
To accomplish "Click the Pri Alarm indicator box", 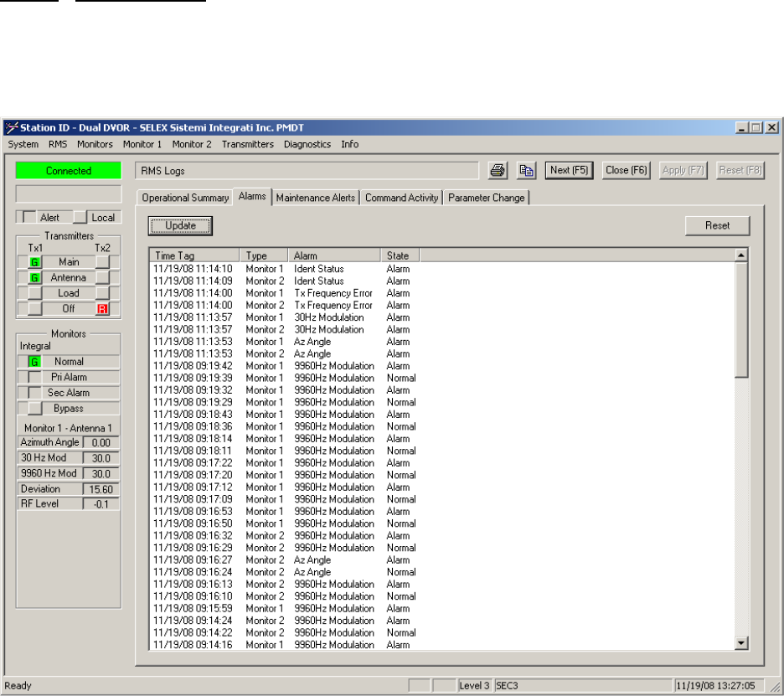I will (x=34, y=377).
